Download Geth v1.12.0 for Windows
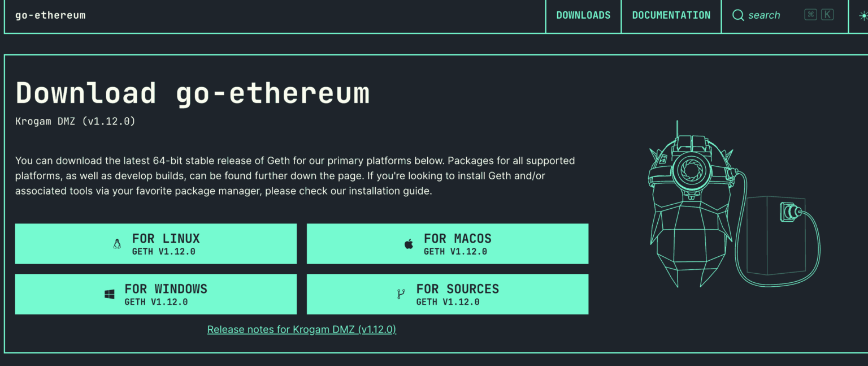The width and height of the screenshot is (868, 366). 156,294
